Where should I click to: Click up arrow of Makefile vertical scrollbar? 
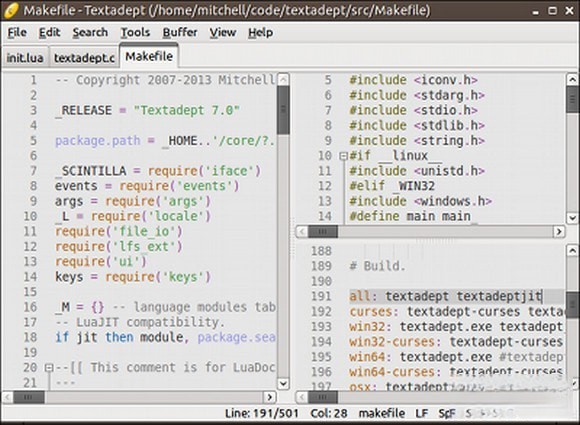tap(572, 251)
